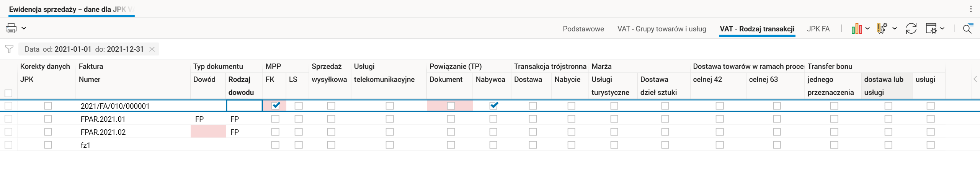Select the FPAR.2021.02 invoice row
This screenshot has width=980, height=173.
tap(103, 132)
